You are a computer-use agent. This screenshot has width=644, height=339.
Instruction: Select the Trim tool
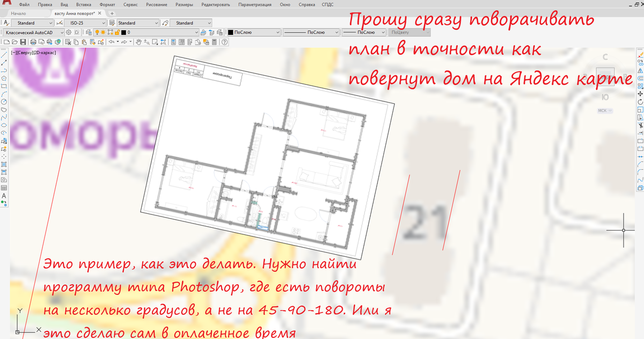point(640,125)
